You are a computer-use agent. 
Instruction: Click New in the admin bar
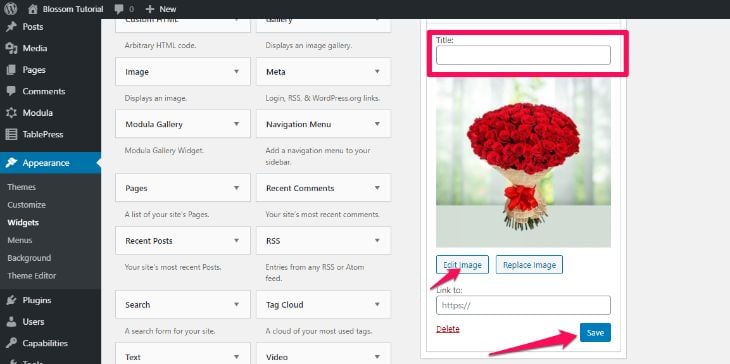(168, 9)
